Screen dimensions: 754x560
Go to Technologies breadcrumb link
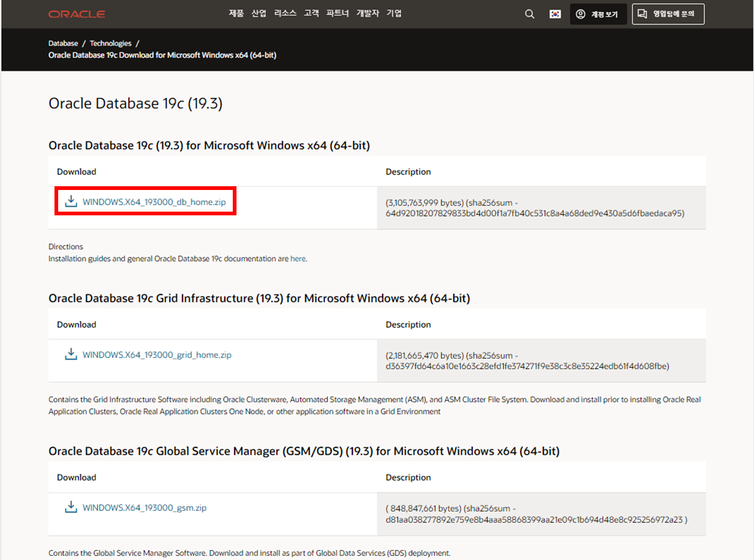[x=111, y=43]
